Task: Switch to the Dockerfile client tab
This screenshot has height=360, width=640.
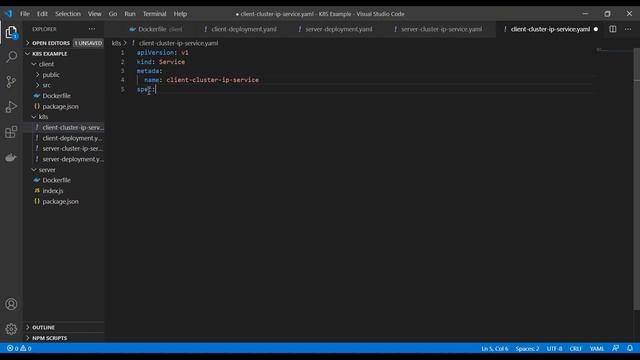Action: (x=156, y=29)
